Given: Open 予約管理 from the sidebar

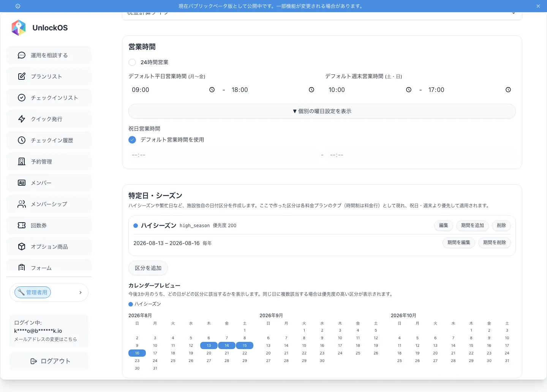Looking at the screenshot, I should tap(49, 161).
